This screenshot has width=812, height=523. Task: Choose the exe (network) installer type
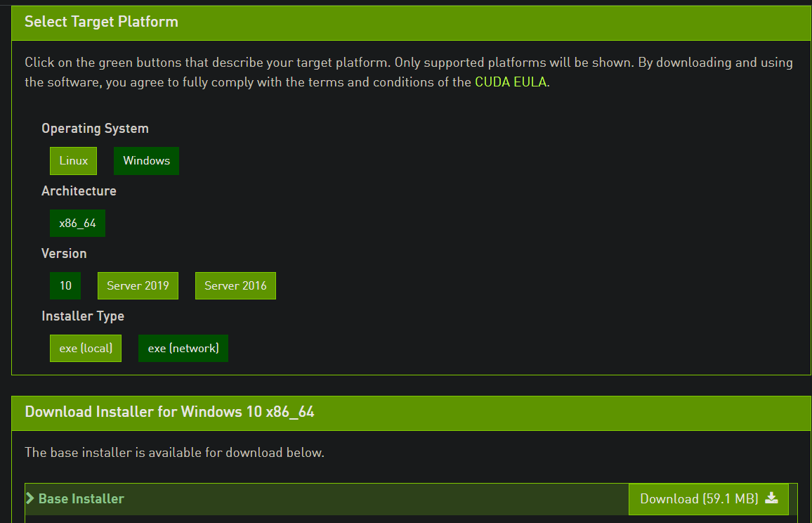coord(183,349)
